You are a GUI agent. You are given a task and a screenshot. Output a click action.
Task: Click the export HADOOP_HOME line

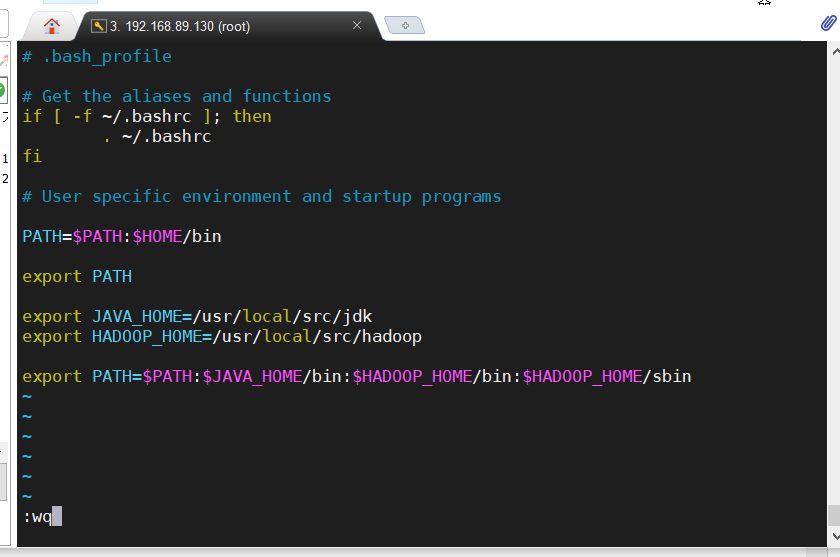222,336
